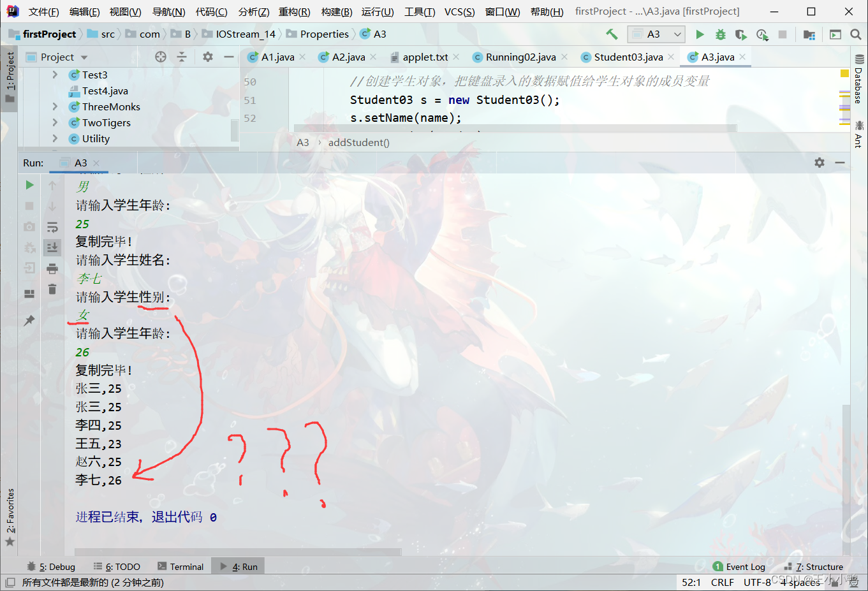Open the Terminal tool window
The height and width of the screenshot is (591, 868).
pos(180,566)
